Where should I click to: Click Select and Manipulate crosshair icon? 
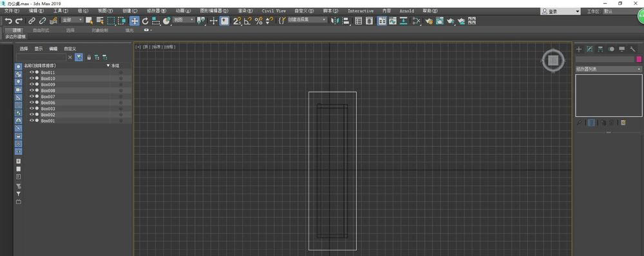pos(213,21)
